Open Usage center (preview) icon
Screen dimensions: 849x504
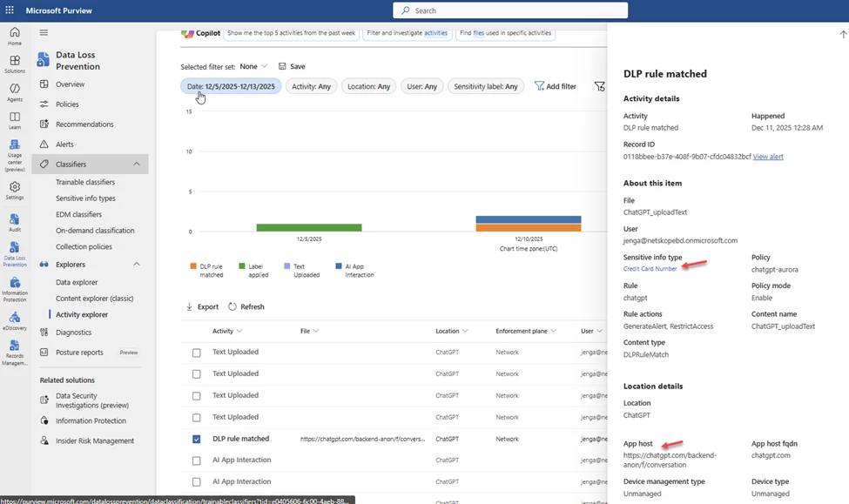point(15,144)
